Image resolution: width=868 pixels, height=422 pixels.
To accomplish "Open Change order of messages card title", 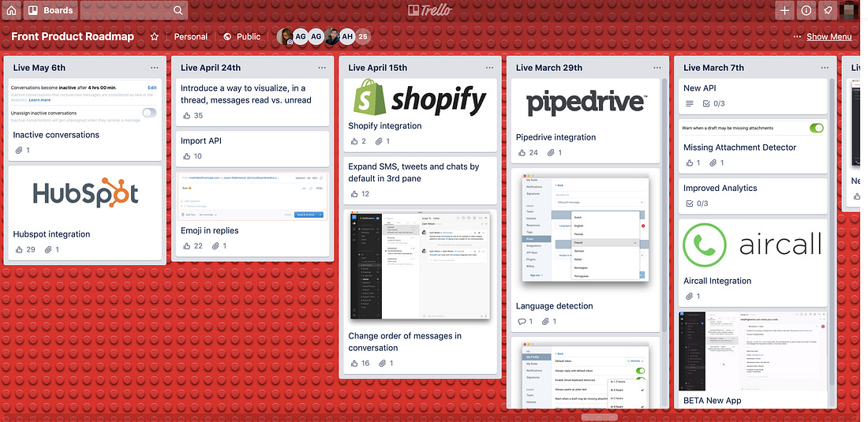I will click(405, 342).
